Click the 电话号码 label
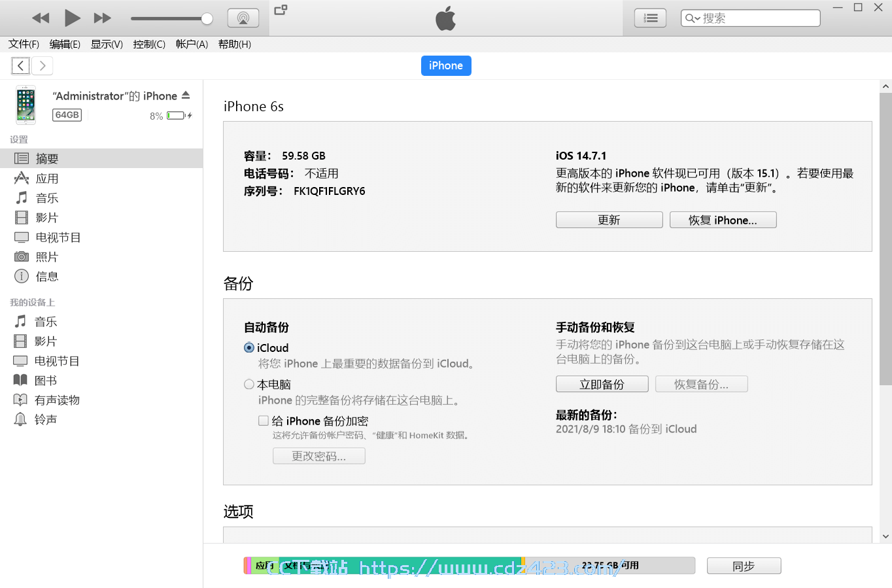 tap(269, 173)
